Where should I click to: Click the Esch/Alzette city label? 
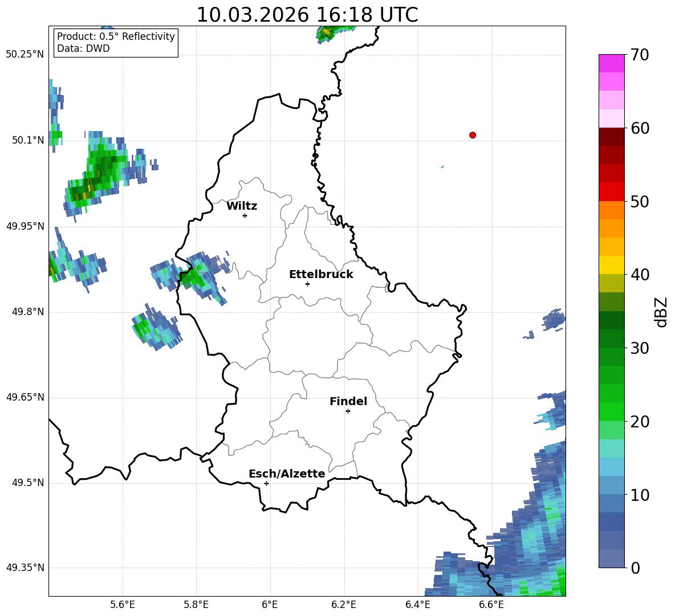pyautogui.click(x=287, y=474)
